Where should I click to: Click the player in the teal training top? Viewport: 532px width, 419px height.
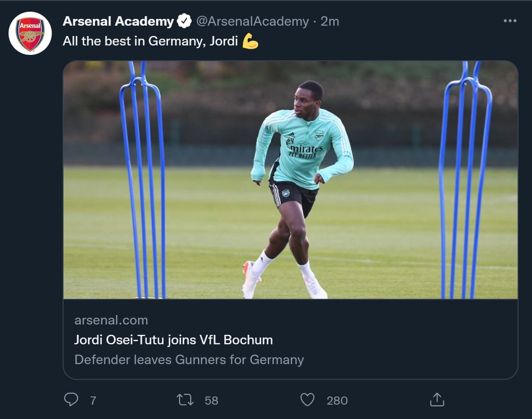click(302, 153)
